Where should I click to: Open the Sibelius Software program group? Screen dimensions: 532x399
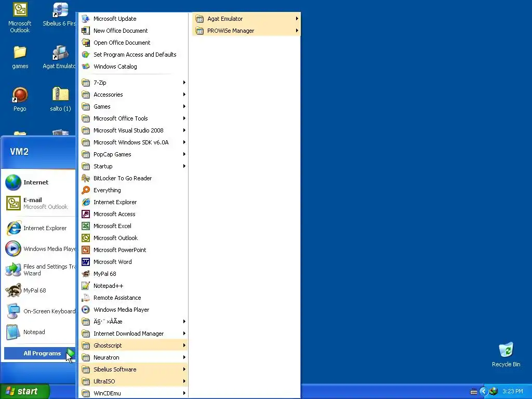133,369
